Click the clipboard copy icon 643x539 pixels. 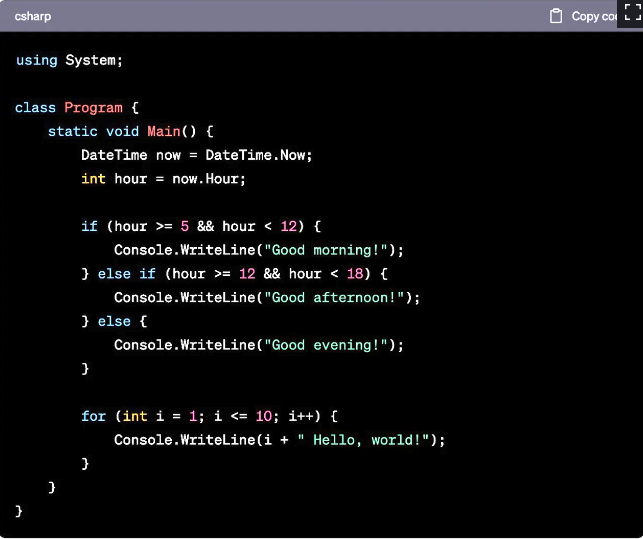coord(557,16)
